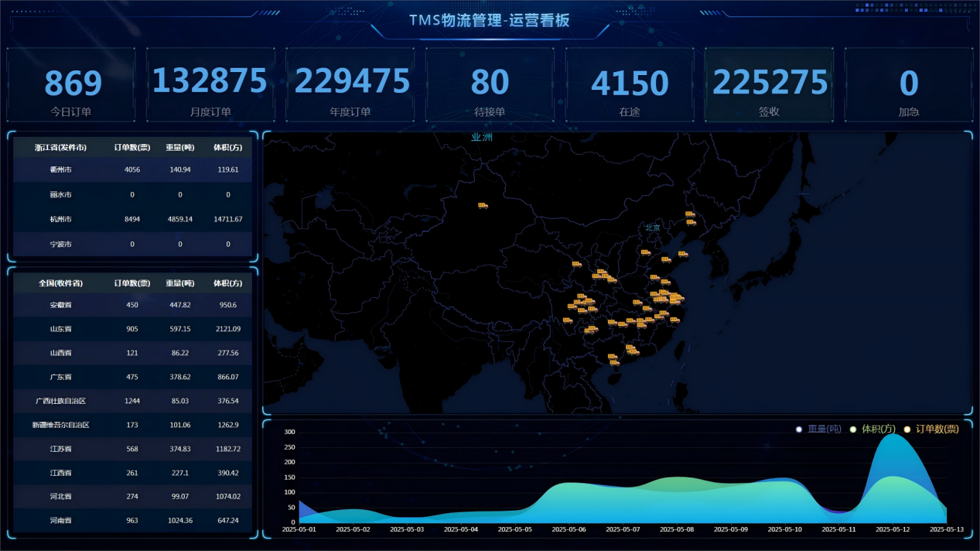Select the 河北省 row
The height and width of the screenshot is (551, 980).
(132, 497)
